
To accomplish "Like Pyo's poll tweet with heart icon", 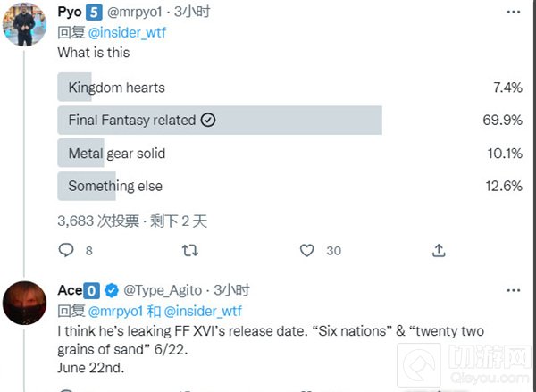I will point(307,251).
